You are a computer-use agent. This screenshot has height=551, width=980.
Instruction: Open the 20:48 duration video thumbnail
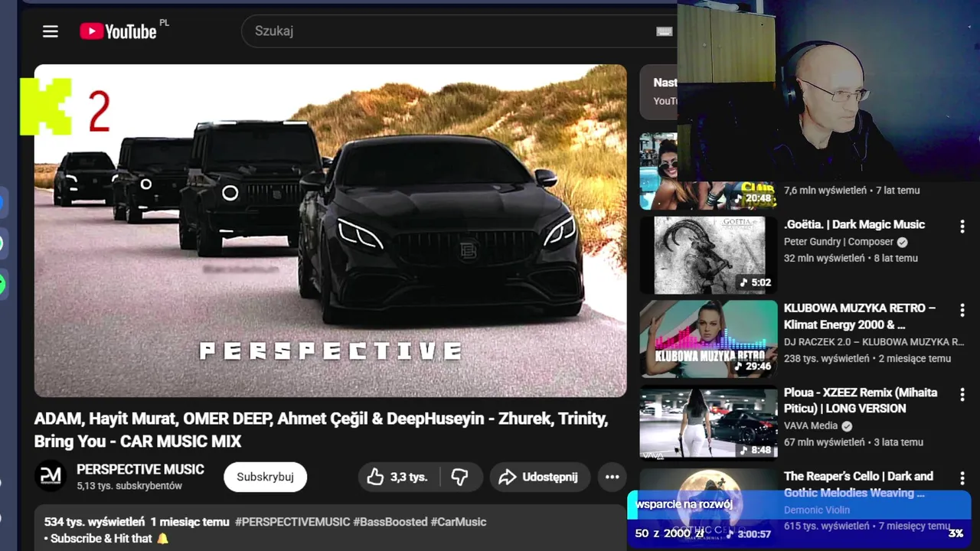[708, 171]
